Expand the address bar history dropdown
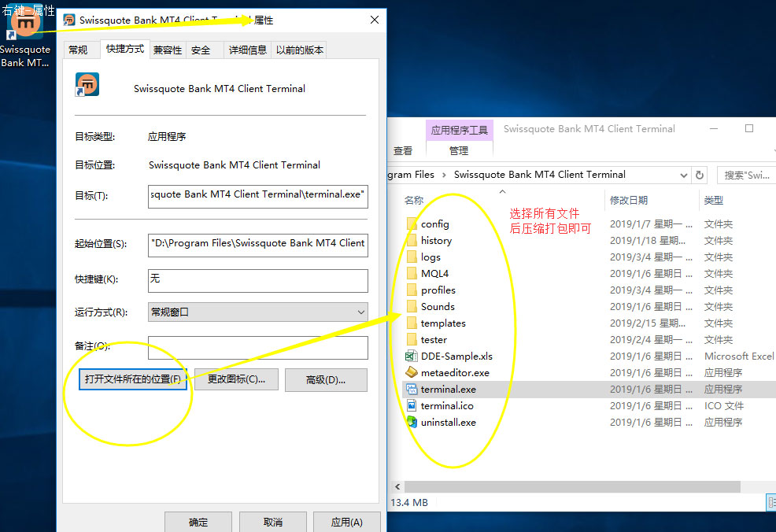The image size is (776, 532). click(682, 175)
